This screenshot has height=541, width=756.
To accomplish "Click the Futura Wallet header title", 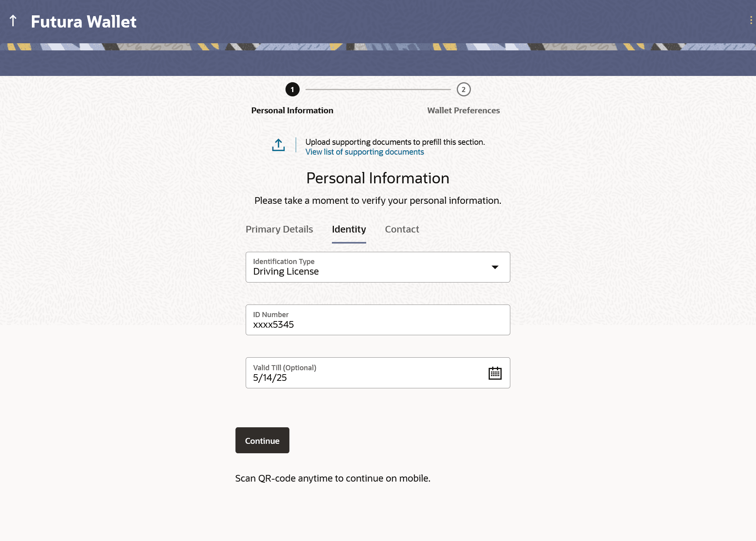I will [83, 22].
